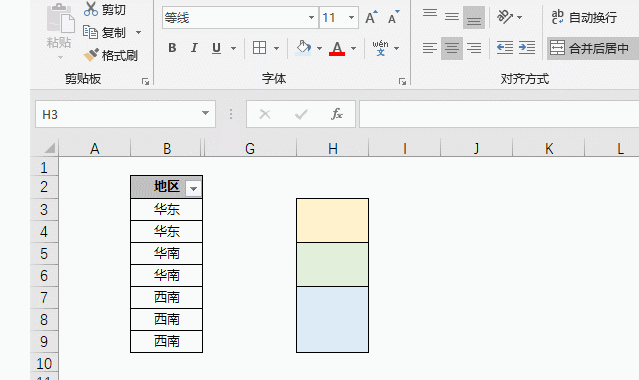Increase font size with large A icon

tap(371, 18)
